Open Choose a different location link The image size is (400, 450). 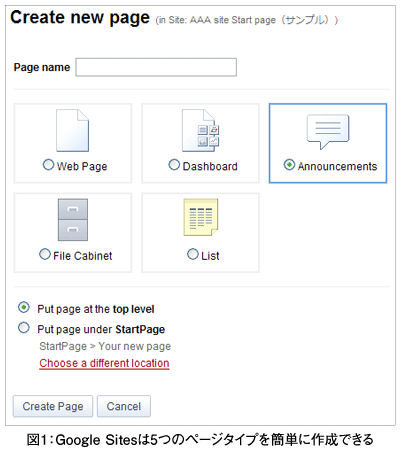pos(104,363)
